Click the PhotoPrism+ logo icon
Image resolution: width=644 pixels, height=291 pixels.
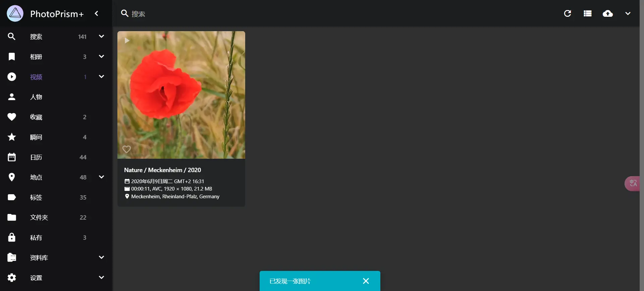click(x=15, y=13)
